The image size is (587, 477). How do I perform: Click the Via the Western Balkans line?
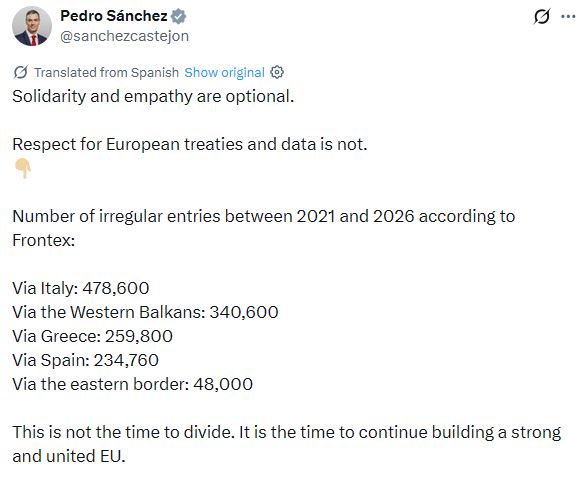point(145,312)
